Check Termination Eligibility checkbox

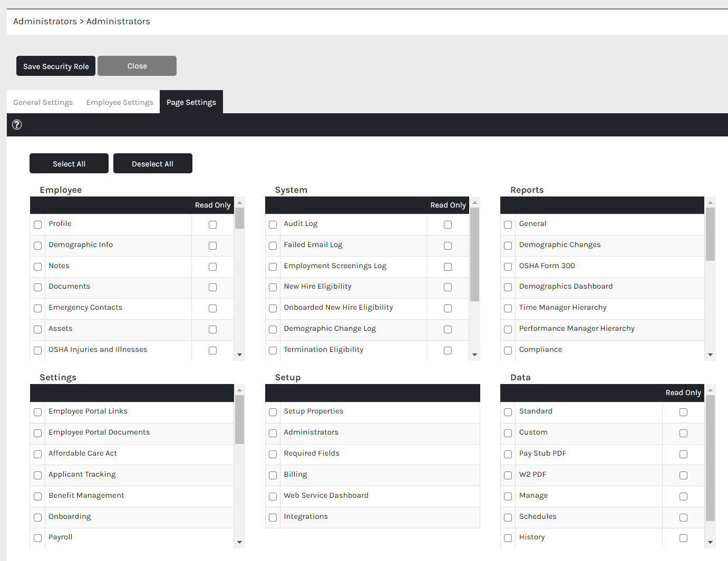click(x=273, y=350)
